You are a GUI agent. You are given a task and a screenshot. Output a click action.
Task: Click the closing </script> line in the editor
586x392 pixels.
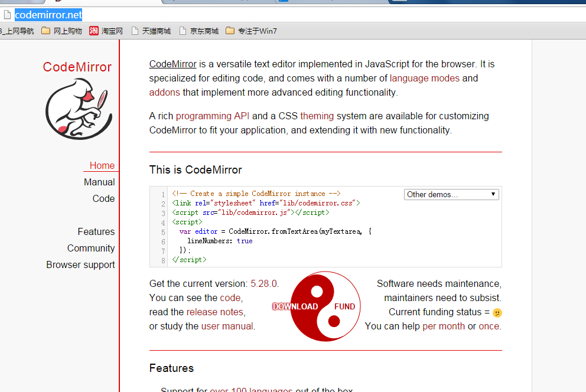click(x=189, y=260)
